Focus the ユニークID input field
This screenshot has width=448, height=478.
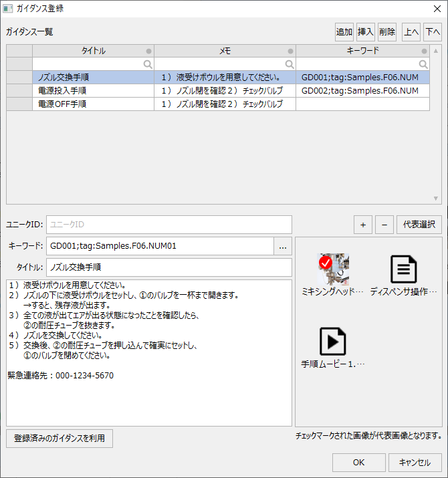click(x=169, y=225)
